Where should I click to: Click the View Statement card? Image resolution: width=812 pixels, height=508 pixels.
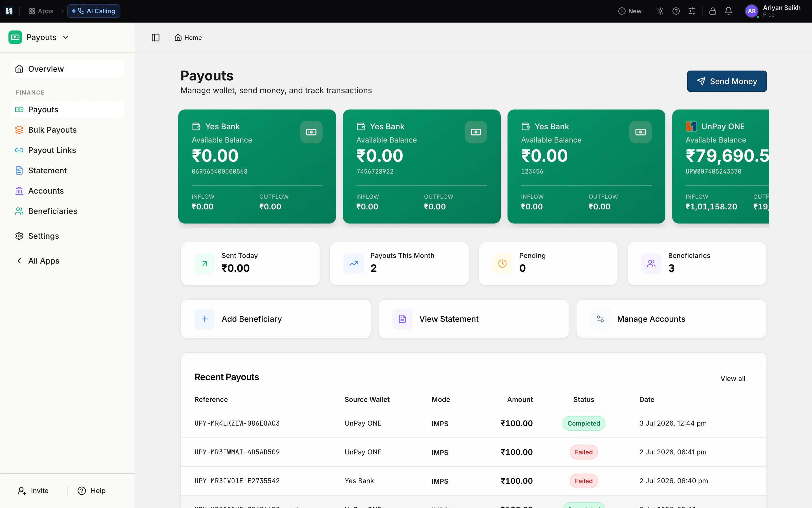(473, 319)
